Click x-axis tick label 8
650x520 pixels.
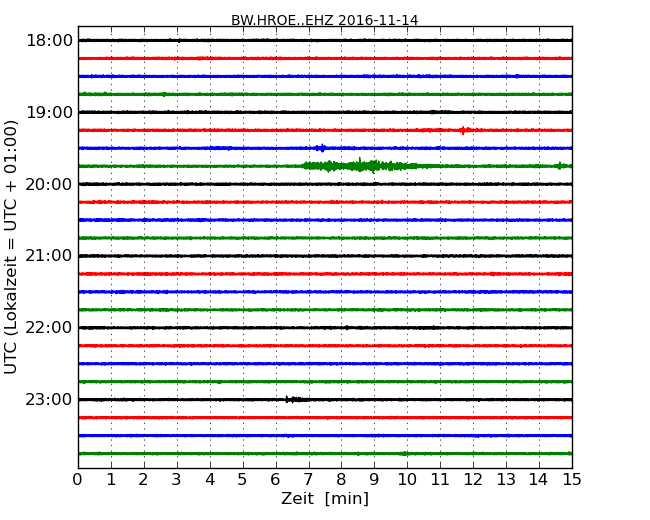coord(341,479)
